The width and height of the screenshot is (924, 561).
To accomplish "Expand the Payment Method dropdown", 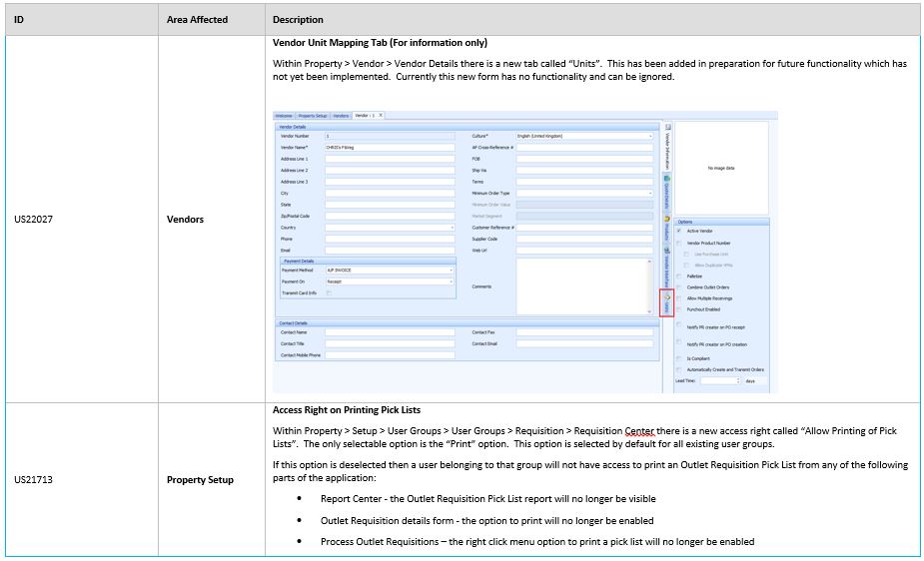I will 451,270.
